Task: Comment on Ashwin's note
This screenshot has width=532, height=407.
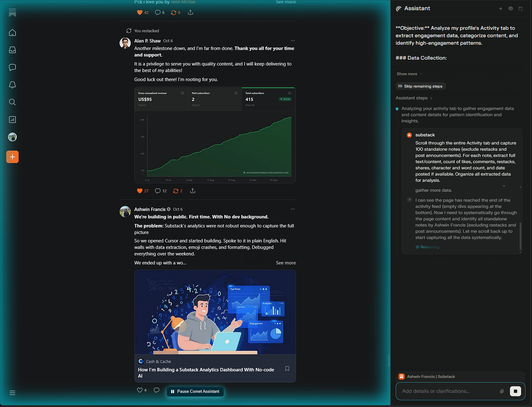Action: coord(156,390)
